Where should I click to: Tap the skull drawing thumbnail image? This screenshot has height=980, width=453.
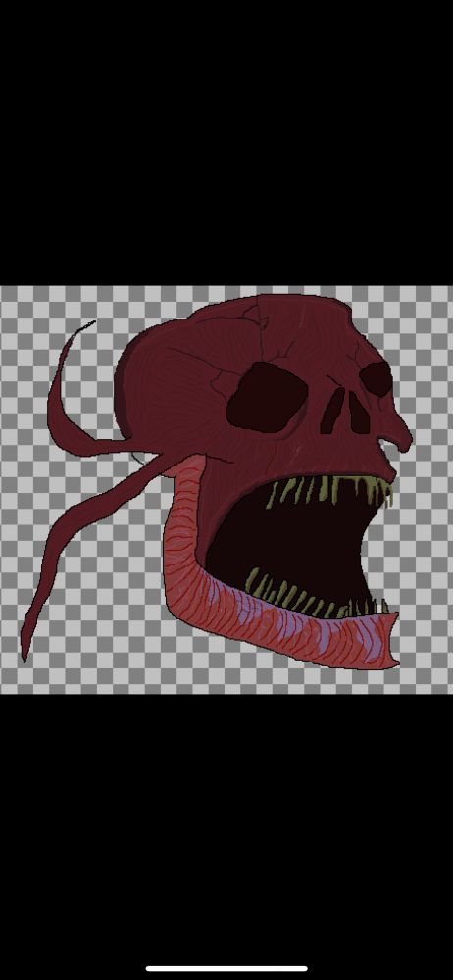[x=226, y=490]
